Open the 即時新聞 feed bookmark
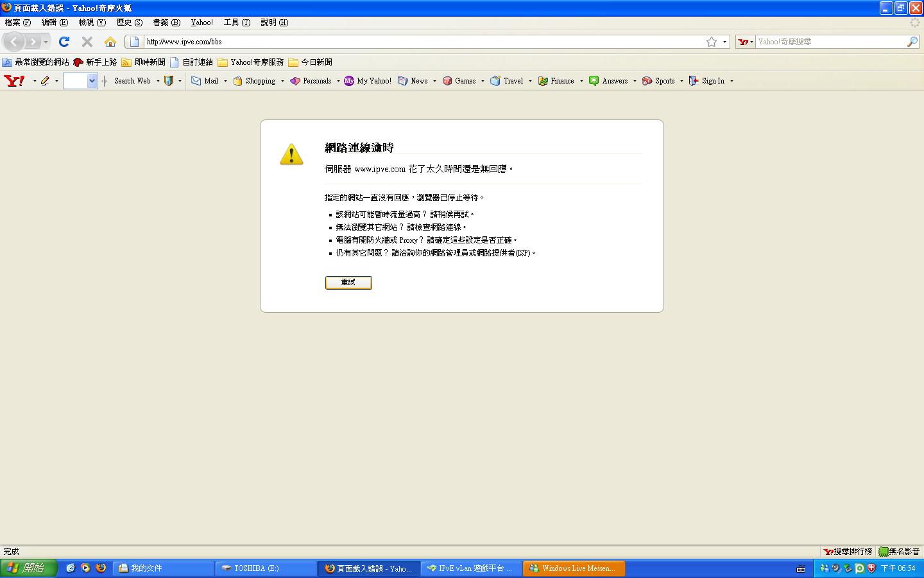Screen dimensions: 924x578 [x=144, y=62]
